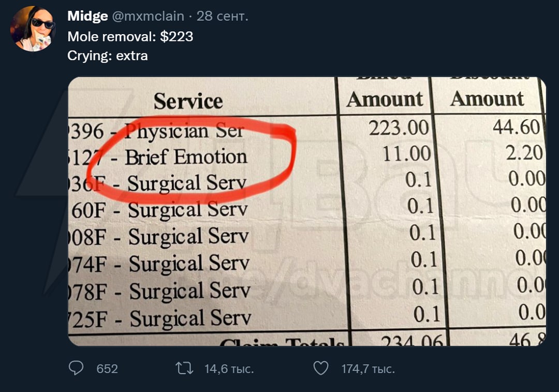The height and width of the screenshot is (392, 559).
Task: Open the 652 replies count
Action: [x=107, y=369]
